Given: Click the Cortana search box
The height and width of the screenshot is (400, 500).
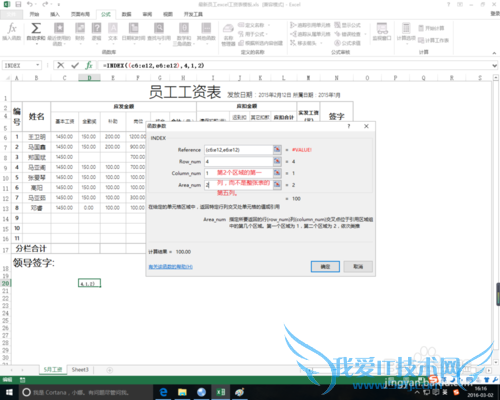Looking at the screenshot, I should point(86,392).
